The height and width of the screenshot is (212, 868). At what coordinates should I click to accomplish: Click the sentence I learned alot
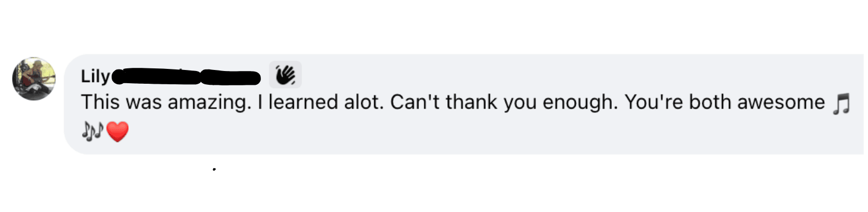coord(321,102)
